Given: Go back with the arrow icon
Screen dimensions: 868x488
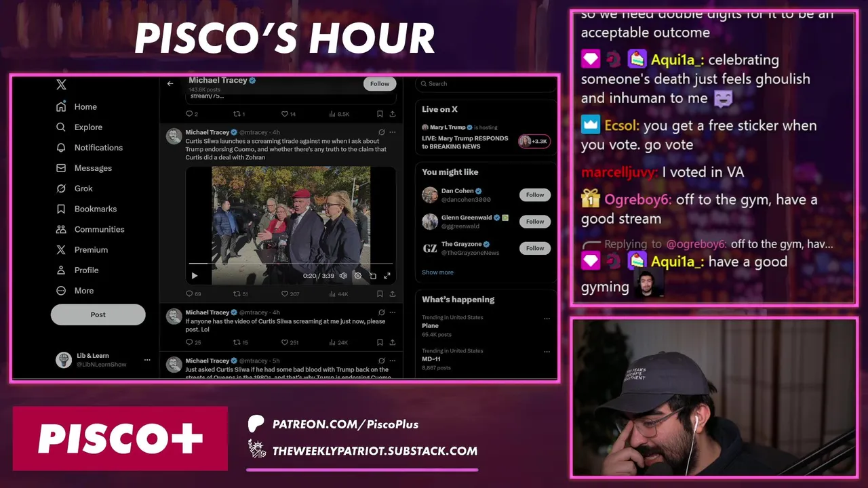Looking at the screenshot, I should 170,84.
